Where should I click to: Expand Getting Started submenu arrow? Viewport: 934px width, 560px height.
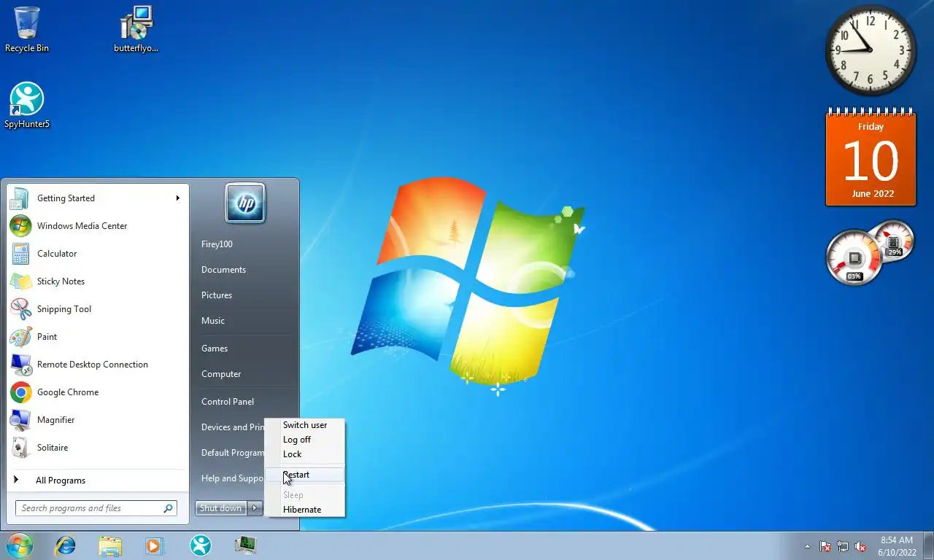pyautogui.click(x=177, y=198)
